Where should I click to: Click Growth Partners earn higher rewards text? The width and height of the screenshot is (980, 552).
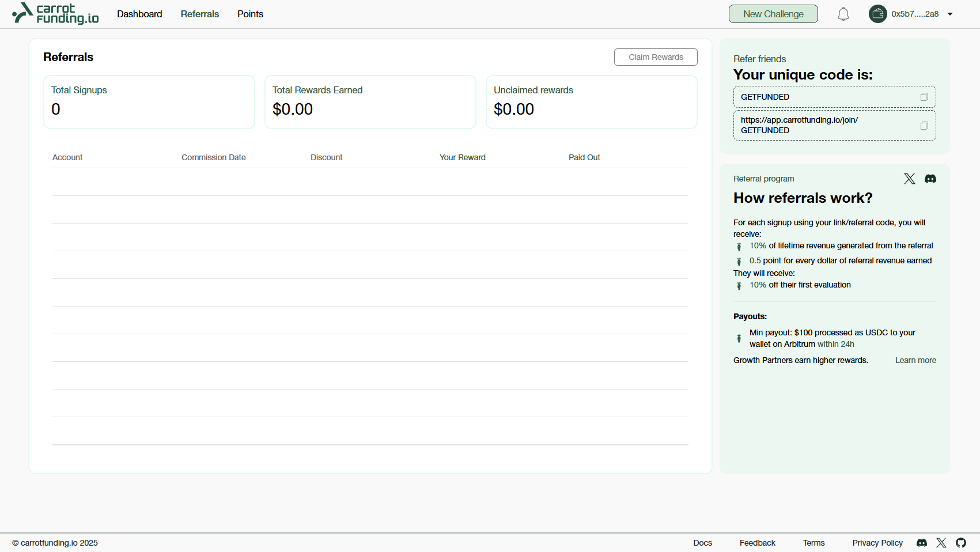[800, 360]
